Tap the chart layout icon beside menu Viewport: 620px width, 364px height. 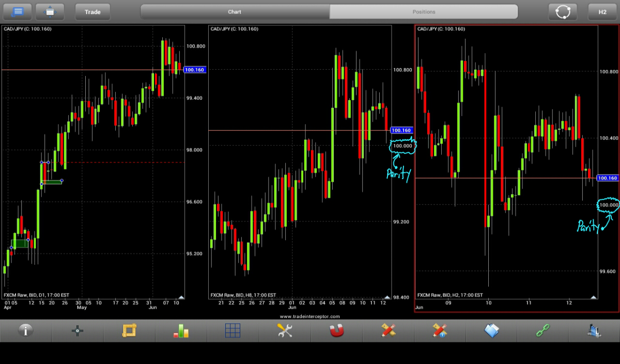[x=50, y=11]
